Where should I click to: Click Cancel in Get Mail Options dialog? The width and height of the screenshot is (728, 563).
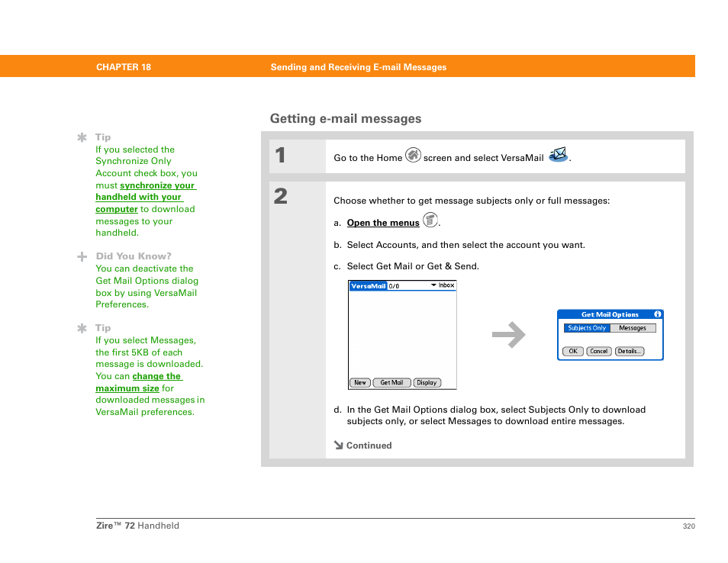pyautogui.click(x=599, y=351)
